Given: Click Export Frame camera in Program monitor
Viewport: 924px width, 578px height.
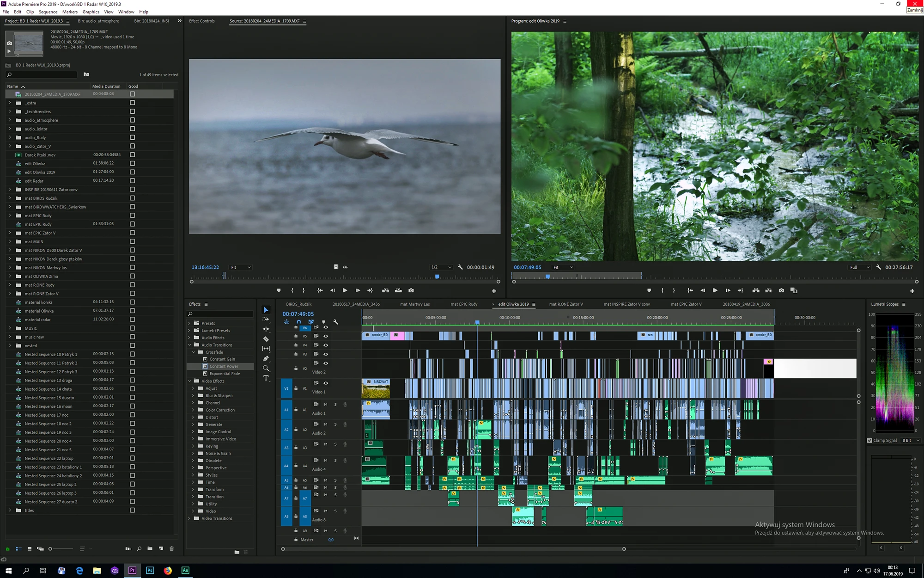Looking at the screenshot, I should pos(781,290).
